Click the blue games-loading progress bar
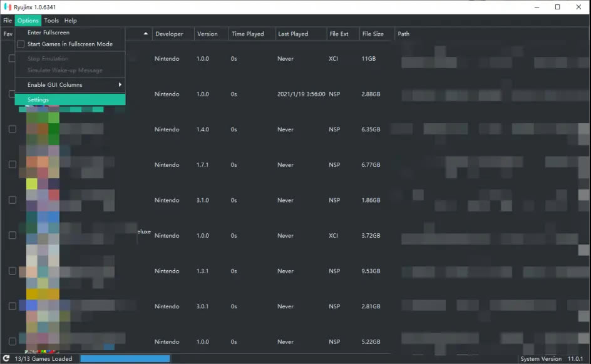The width and height of the screenshot is (591, 364). [125, 358]
